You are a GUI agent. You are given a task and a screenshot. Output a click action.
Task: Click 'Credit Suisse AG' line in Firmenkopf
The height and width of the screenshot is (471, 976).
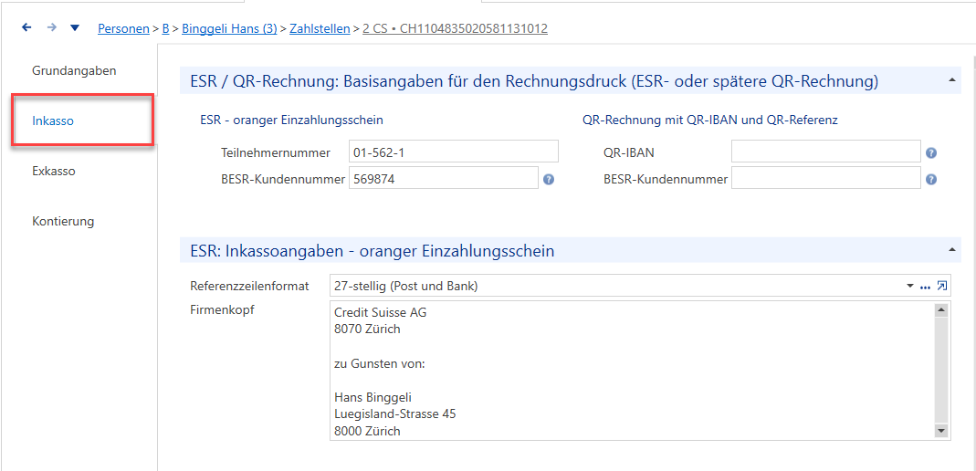pyautogui.click(x=380, y=312)
